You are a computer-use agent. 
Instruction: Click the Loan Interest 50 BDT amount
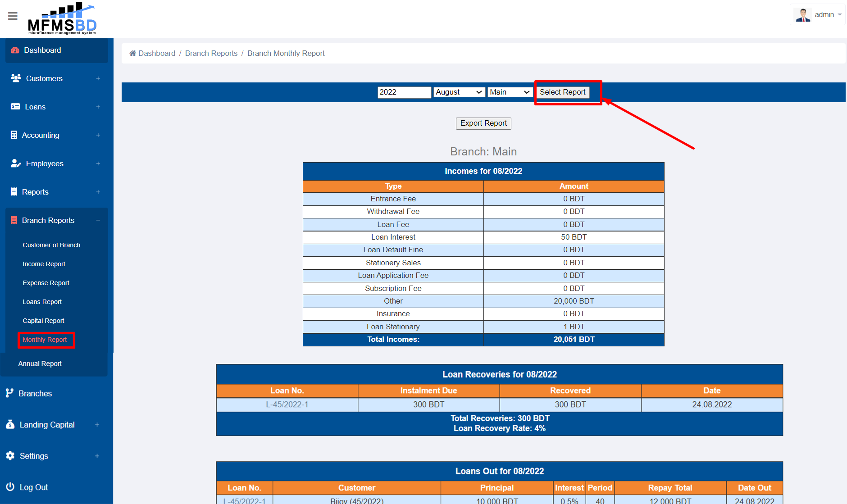point(574,237)
